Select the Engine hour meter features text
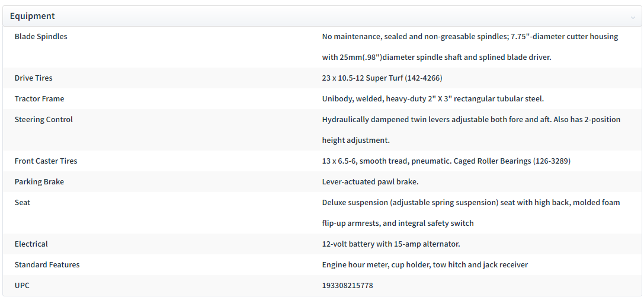The width and height of the screenshot is (644, 297). tap(425, 264)
